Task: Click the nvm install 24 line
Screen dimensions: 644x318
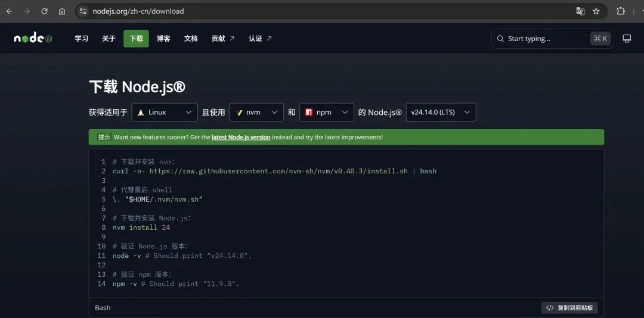Action: coord(141,227)
